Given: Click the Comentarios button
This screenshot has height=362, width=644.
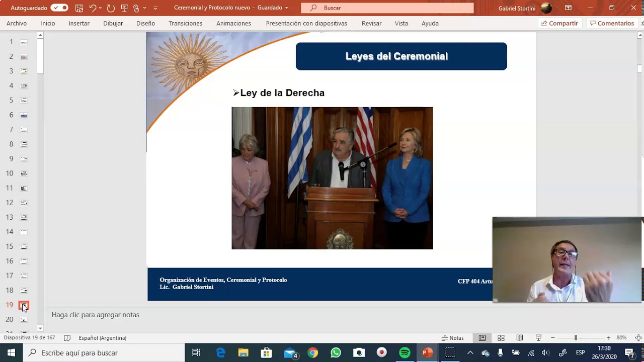Looking at the screenshot, I should [612, 23].
